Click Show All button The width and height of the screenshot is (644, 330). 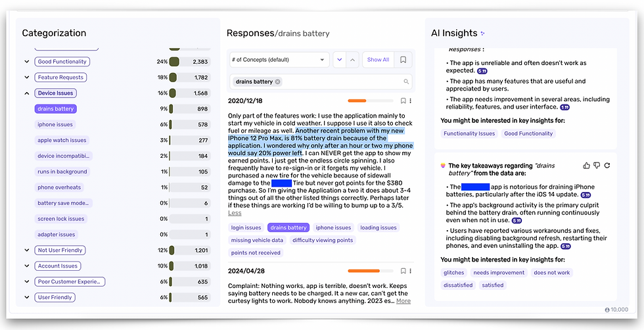(378, 60)
